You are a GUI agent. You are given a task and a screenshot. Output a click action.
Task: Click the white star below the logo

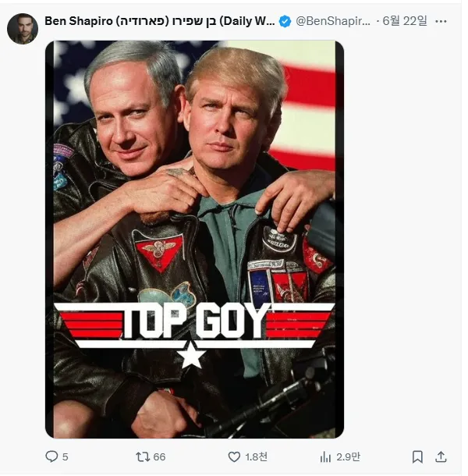[192, 356]
